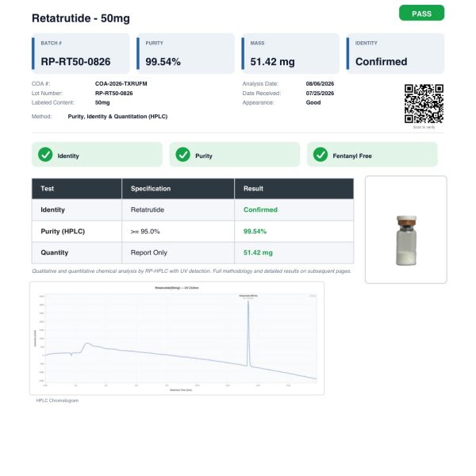Click Method text 'Purity, Identity & Quantitation (HPLC)'
The height and width of the screenshot is (476, 476).
point(117,117)
